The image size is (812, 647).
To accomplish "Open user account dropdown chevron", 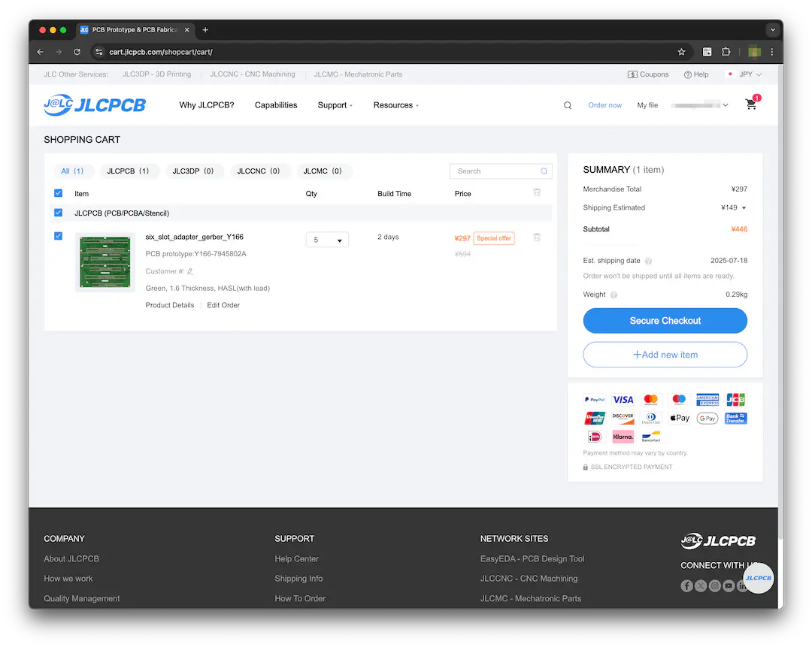I will pos(726,105).
